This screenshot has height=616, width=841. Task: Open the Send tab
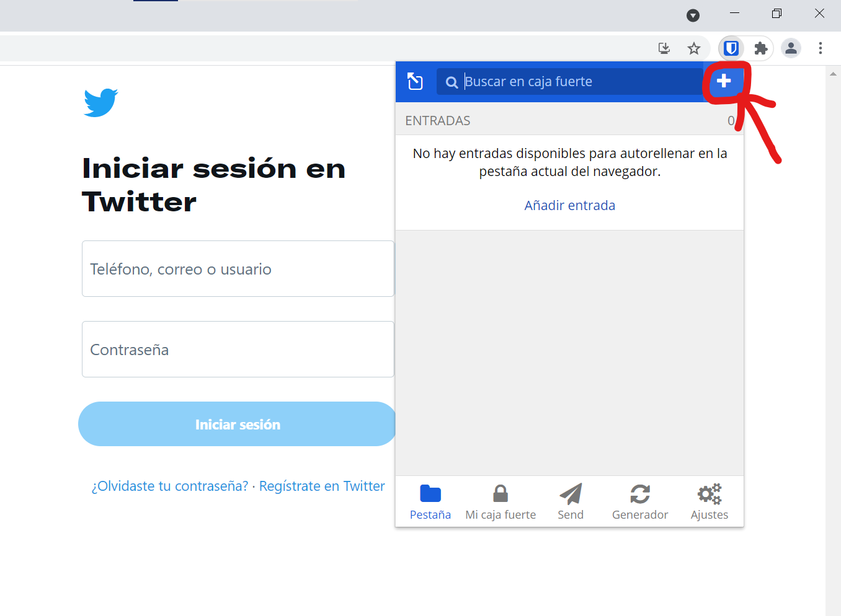click(571, 502)
